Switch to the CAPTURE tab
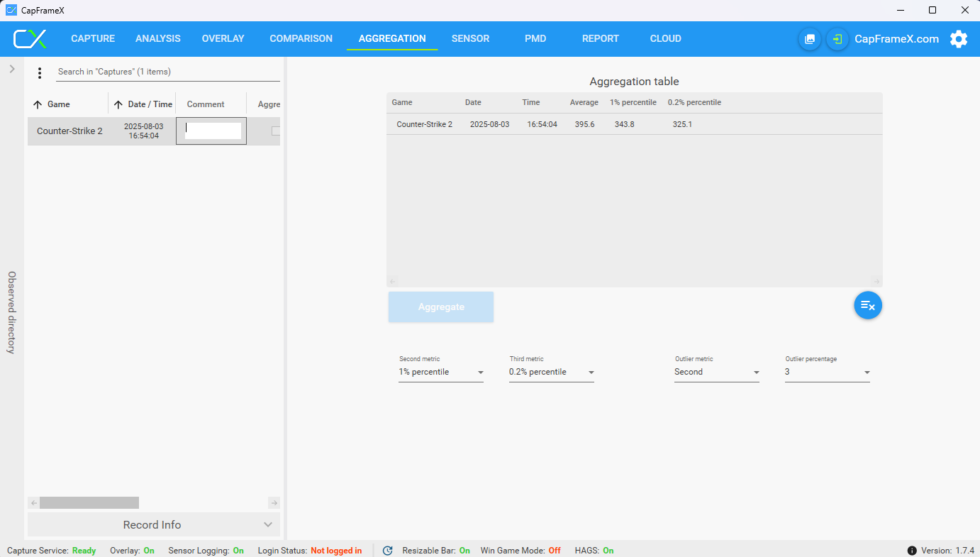The height and width of the screenshot is (557, 980). point(93,39)
